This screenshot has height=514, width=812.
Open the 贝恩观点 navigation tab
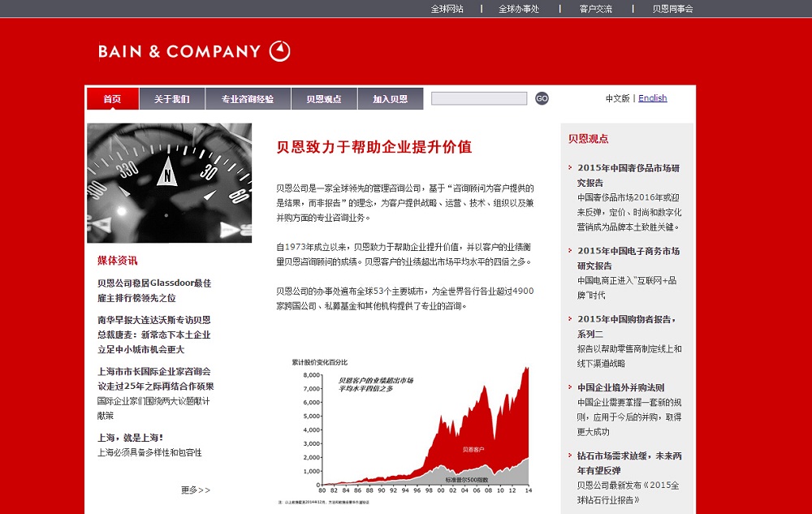click(324, 99)
